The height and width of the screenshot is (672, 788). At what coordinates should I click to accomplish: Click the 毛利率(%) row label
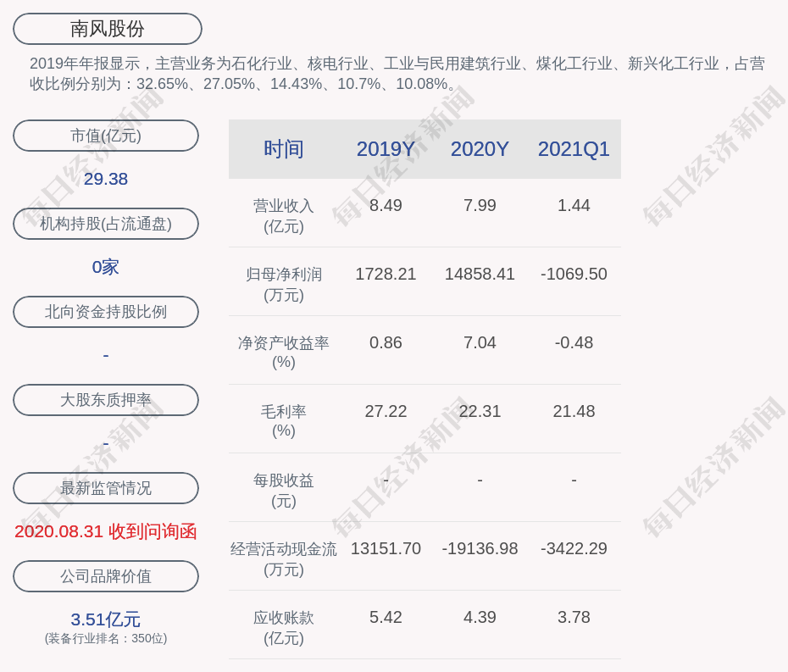click(284, 421)
